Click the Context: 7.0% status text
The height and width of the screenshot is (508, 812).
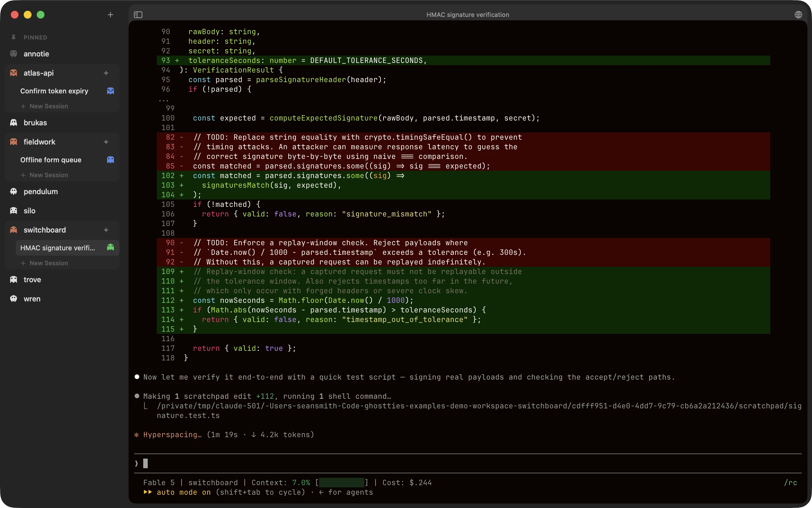coord(281,483)
